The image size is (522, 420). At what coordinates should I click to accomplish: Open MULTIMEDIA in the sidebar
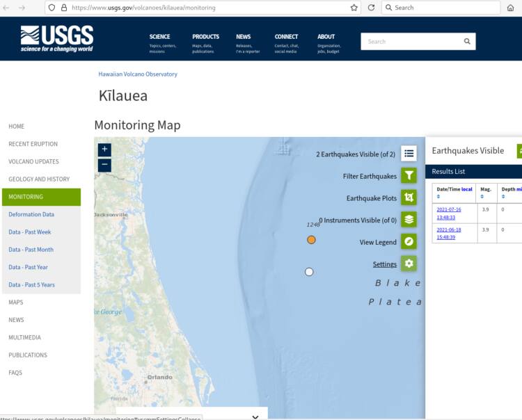[24, 337]
